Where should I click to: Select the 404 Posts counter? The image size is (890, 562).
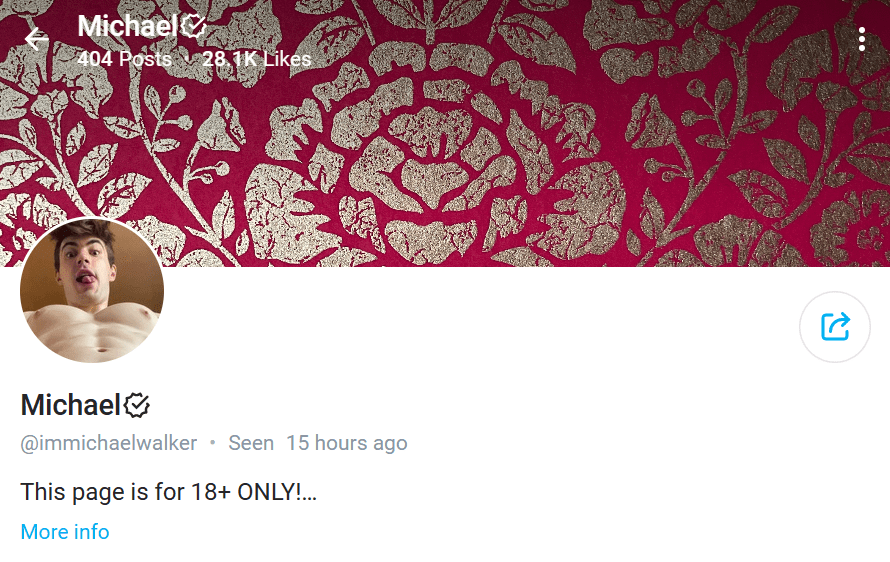point(124,58)
